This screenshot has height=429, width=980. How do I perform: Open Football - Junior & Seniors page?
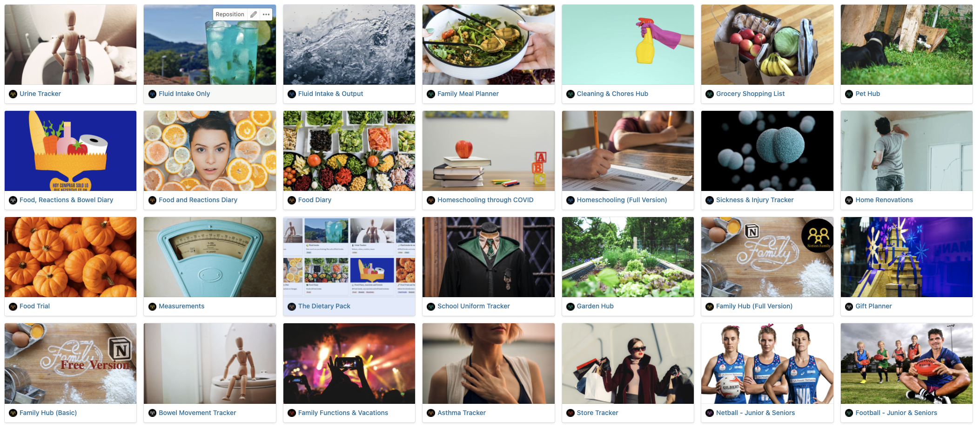(x=896, y=413)
